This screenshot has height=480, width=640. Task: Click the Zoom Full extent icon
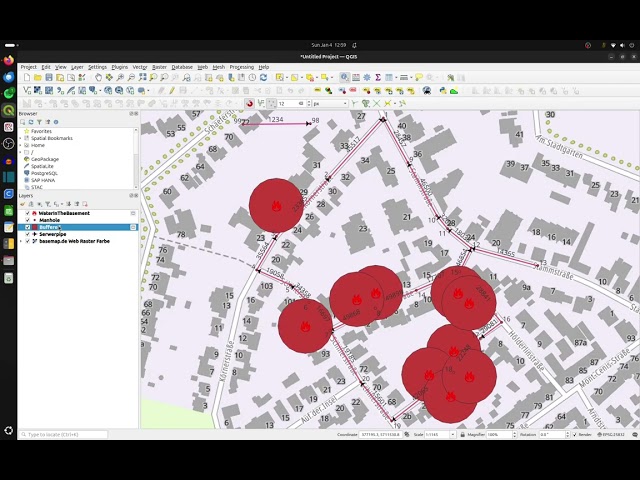pyautogui.click(x=142, y=78)
